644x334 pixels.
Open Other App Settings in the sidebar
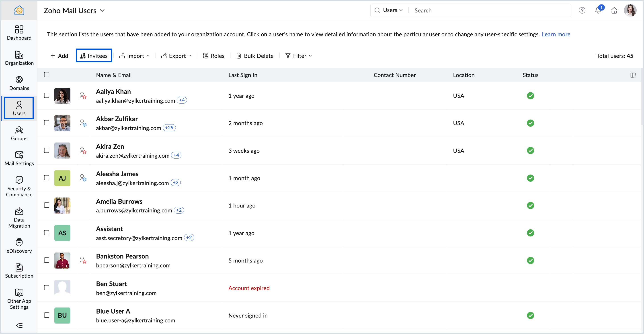(x=19, y=299)
